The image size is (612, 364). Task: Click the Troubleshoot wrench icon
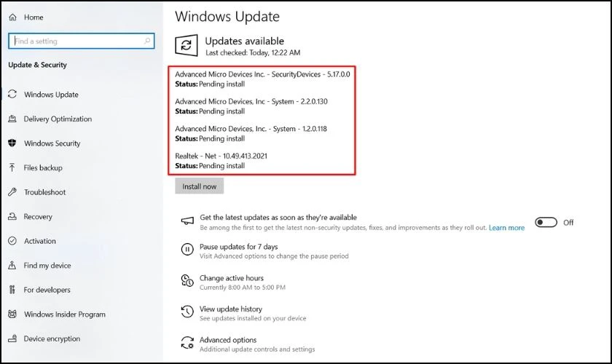tap(12, 192)
